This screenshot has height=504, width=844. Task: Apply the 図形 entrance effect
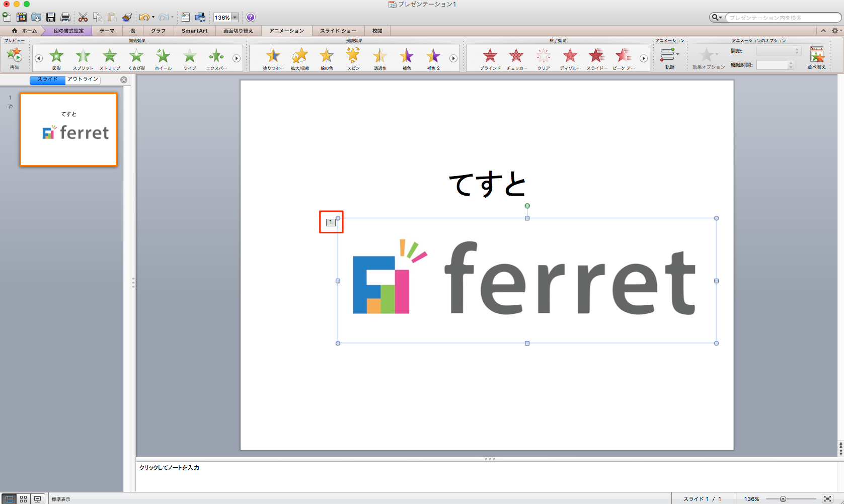(56, 59)
